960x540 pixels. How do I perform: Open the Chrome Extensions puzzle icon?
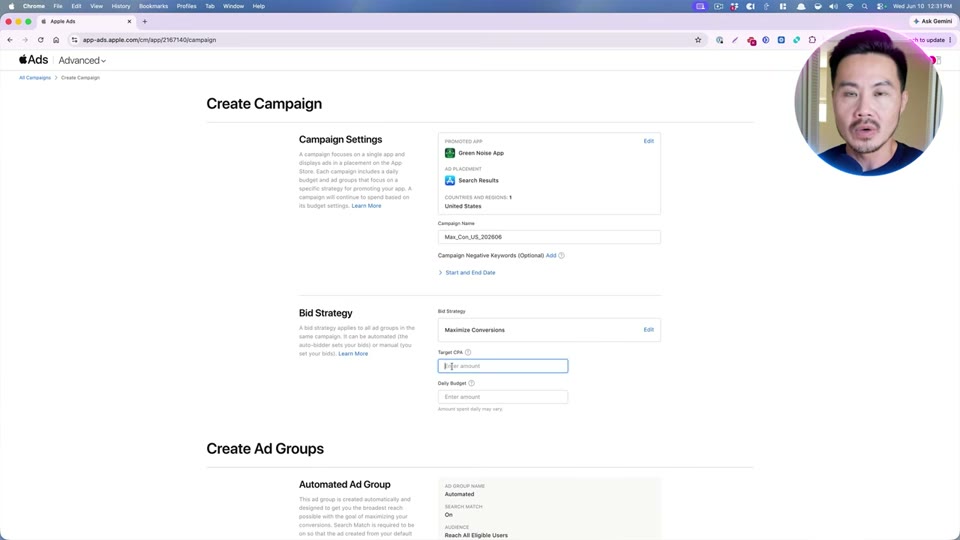(x=812, y=40)
